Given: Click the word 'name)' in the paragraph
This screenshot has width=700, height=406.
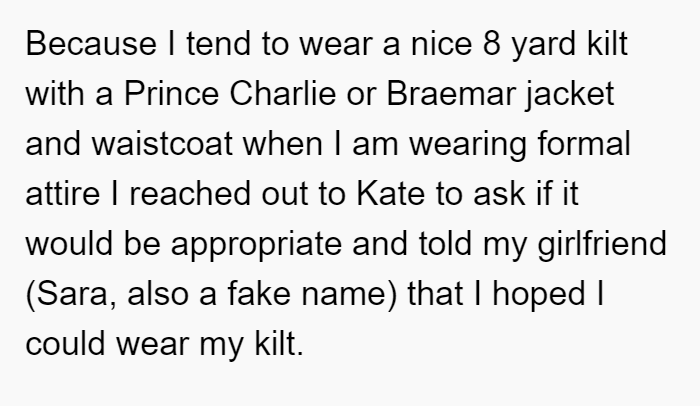Looking at the screenshot, I should point(349,295).
